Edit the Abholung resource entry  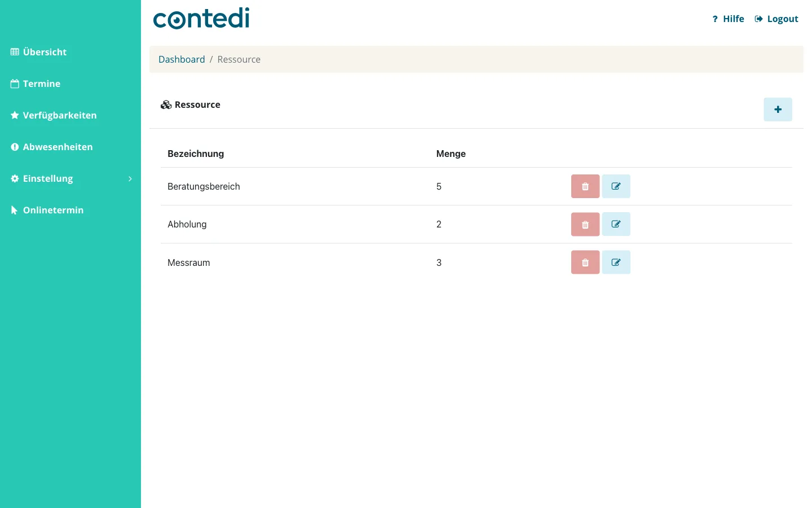coord(616,224)
